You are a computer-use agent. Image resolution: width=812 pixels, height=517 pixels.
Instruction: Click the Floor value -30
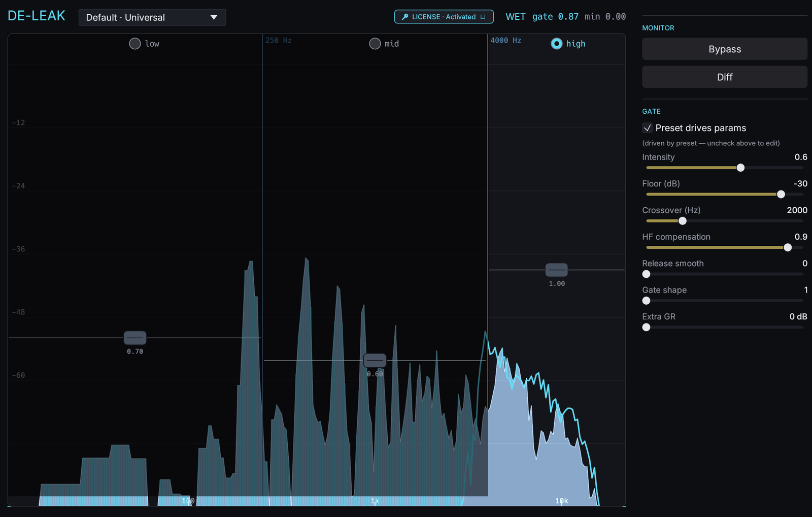point(800,184)
